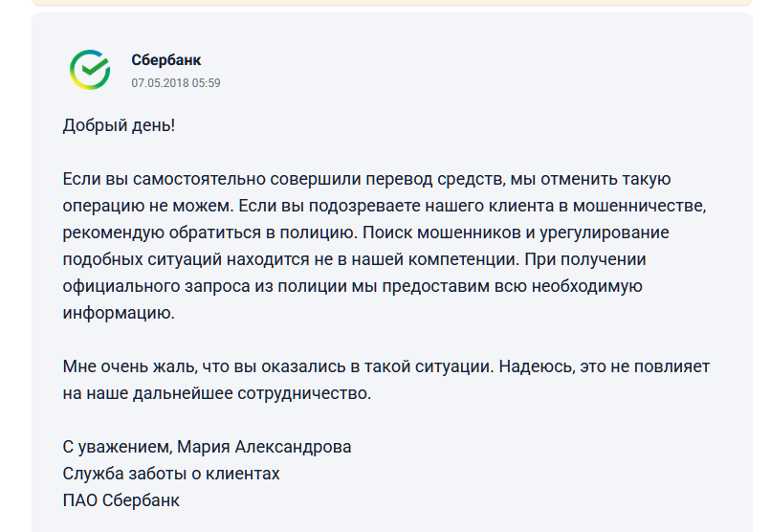770x532 pixels.
Task: Click the green Sberbank checkmark logo
Action: [x=90, y=69]
